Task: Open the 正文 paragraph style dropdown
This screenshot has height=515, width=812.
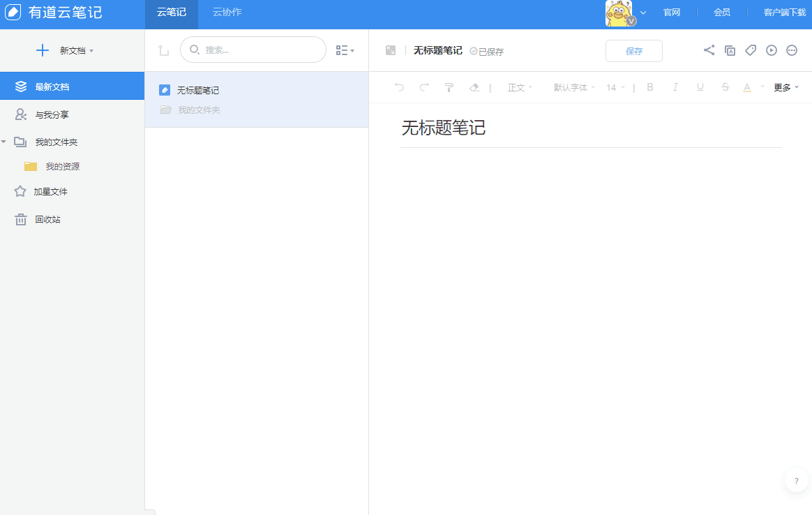Action: pos(520,88)
